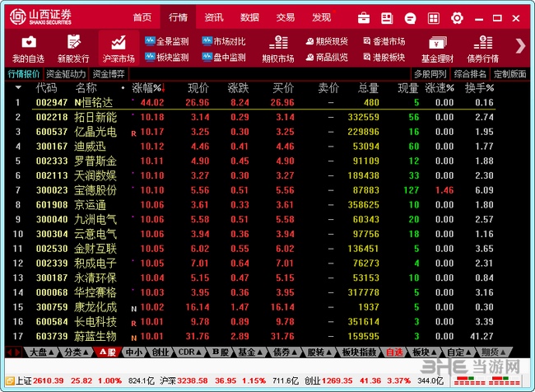Open the settings gear icon
The width and height of the screenshot is (535, 392).
coord(457,18)
